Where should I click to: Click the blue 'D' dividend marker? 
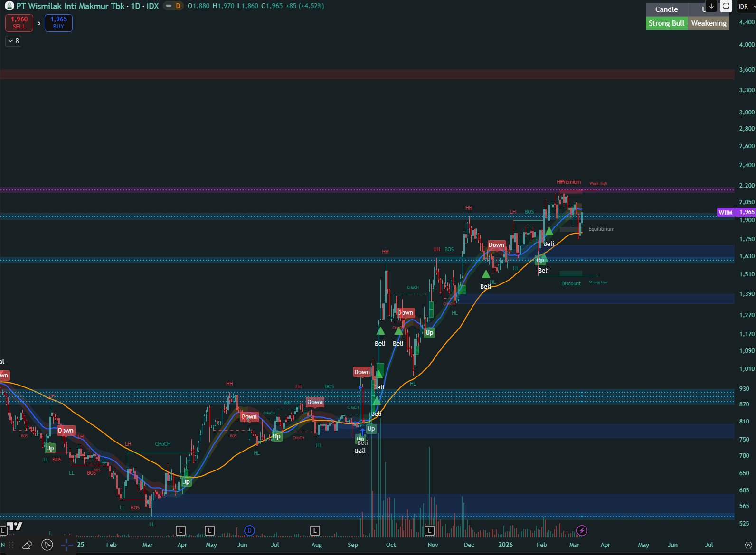249,530
